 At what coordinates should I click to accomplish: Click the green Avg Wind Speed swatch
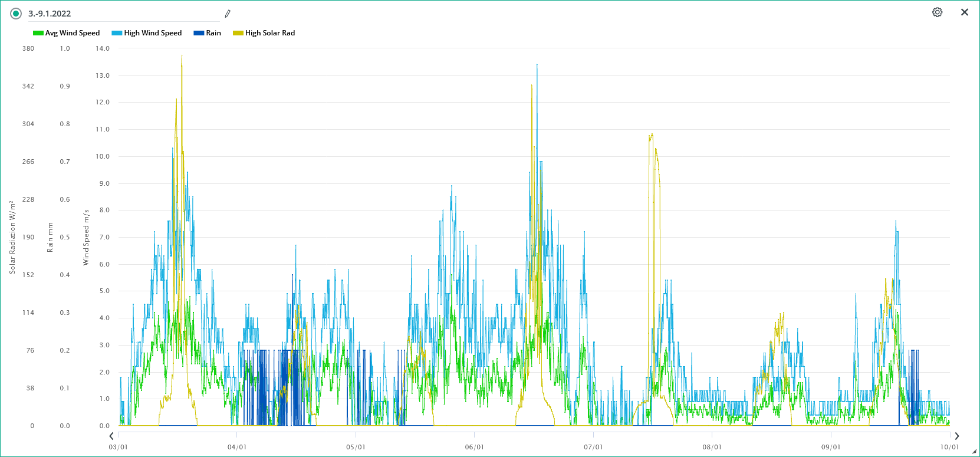click(38, 33)
